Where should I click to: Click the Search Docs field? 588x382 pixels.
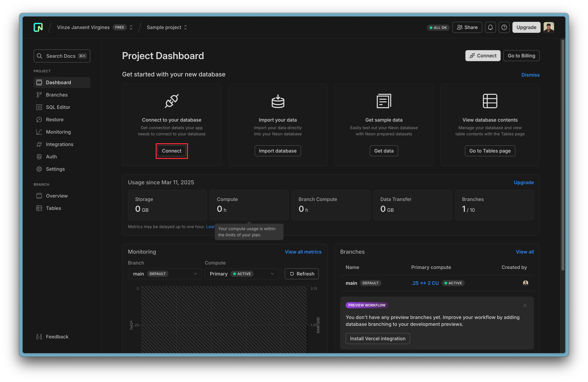point(62,56)
